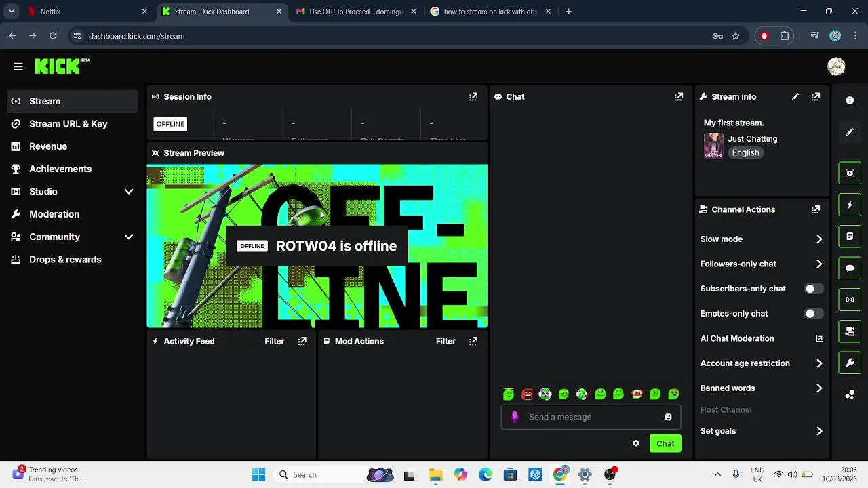Pop out the Mod Actions panel
The height and width of the screenshot is (488, 868).
[x=473, y=342]
